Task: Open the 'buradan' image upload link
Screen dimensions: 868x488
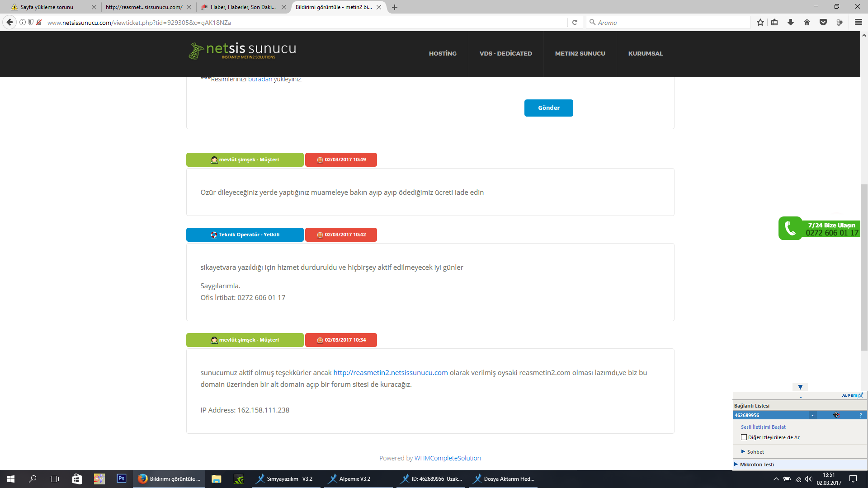Action: point(260,80)
